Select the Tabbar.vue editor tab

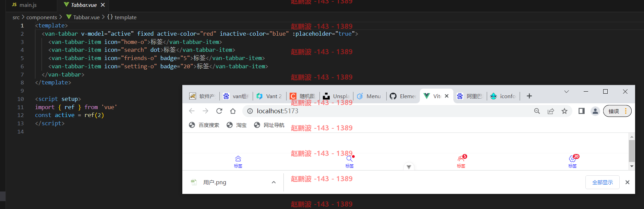tap(84, 5)
